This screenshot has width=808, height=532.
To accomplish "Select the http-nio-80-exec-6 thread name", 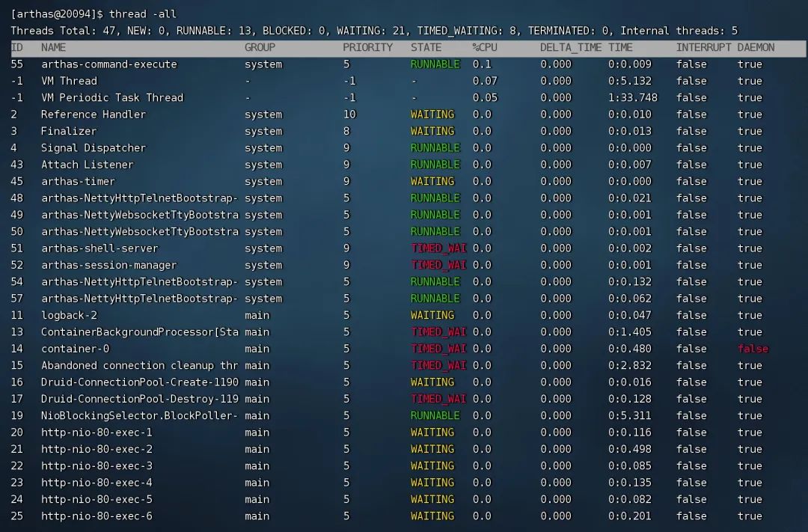I will click(97, 516).
